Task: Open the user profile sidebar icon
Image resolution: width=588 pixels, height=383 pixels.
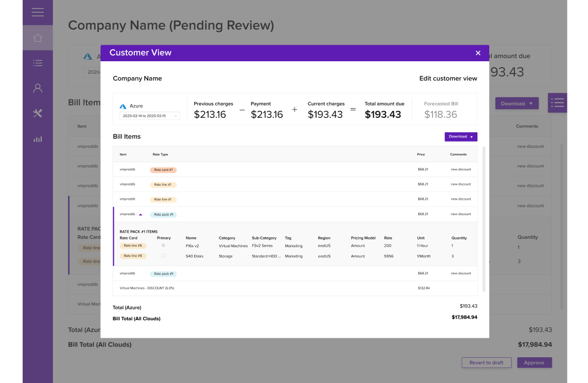Action: (38, 88)
